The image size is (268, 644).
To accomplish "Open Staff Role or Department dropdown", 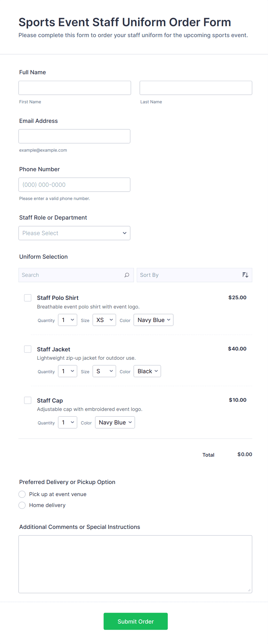I will pos(74,233).
